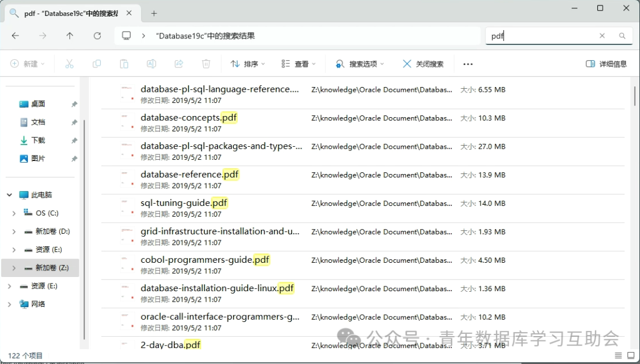
Task: Refresh the search results
Action: (97, 36)
